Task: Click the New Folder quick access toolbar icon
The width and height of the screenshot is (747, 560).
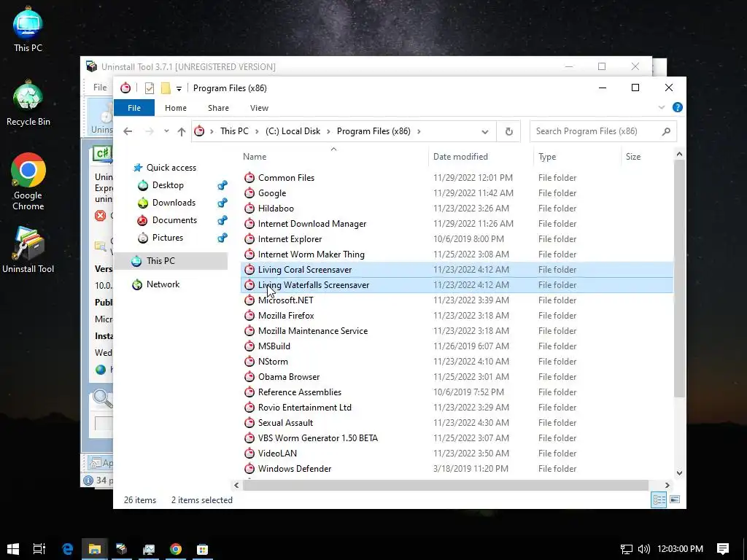Action: 166,88
